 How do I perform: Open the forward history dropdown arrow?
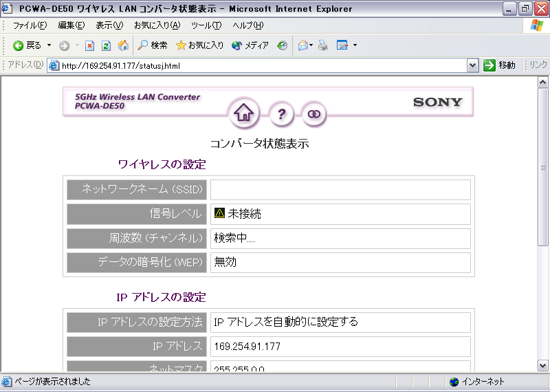click(77, 45)
